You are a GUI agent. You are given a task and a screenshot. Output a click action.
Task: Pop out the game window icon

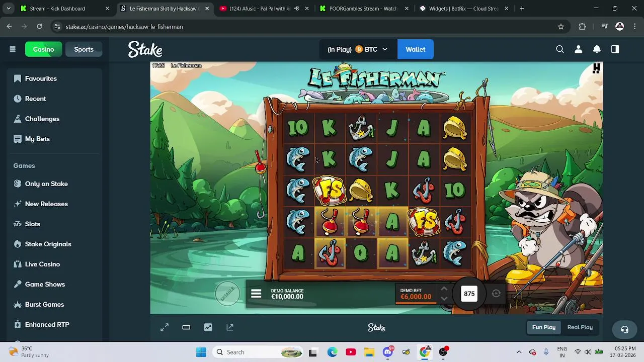pos(230,327)
